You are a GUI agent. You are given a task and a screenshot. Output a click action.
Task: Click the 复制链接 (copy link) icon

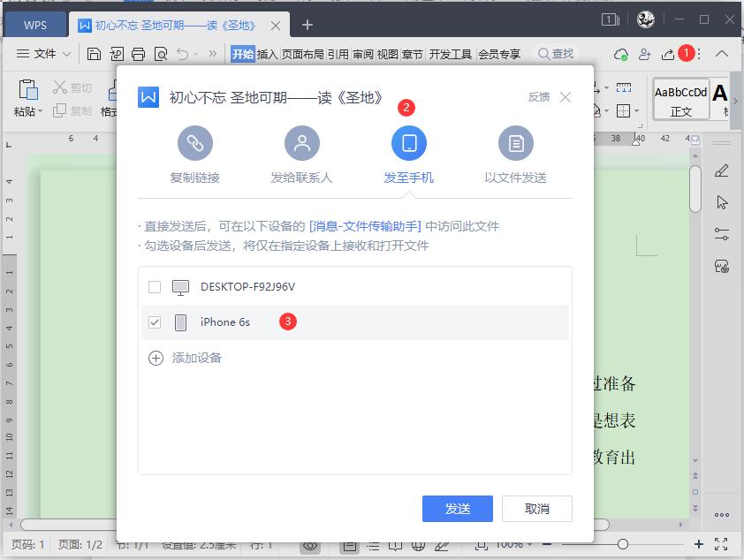point(195,143)
